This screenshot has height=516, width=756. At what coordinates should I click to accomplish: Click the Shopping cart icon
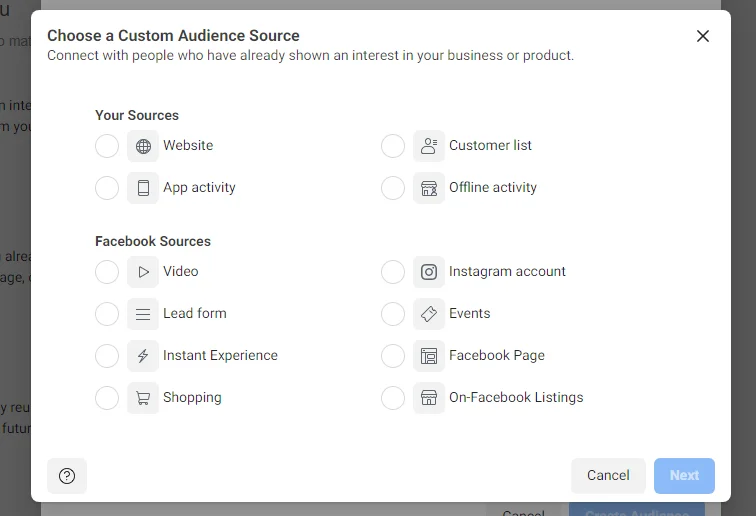[x=143, y=398]
